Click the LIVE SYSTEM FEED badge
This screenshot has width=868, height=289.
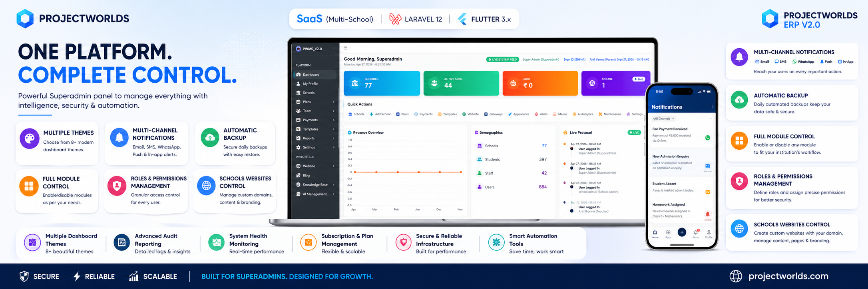point(502,59)
